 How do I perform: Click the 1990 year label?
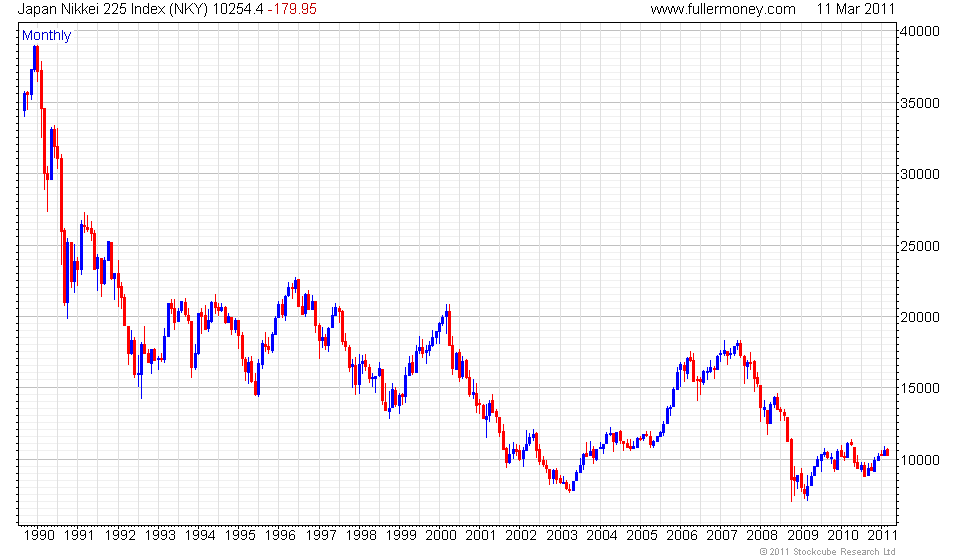pyautogui.click(x=39, y=535)
